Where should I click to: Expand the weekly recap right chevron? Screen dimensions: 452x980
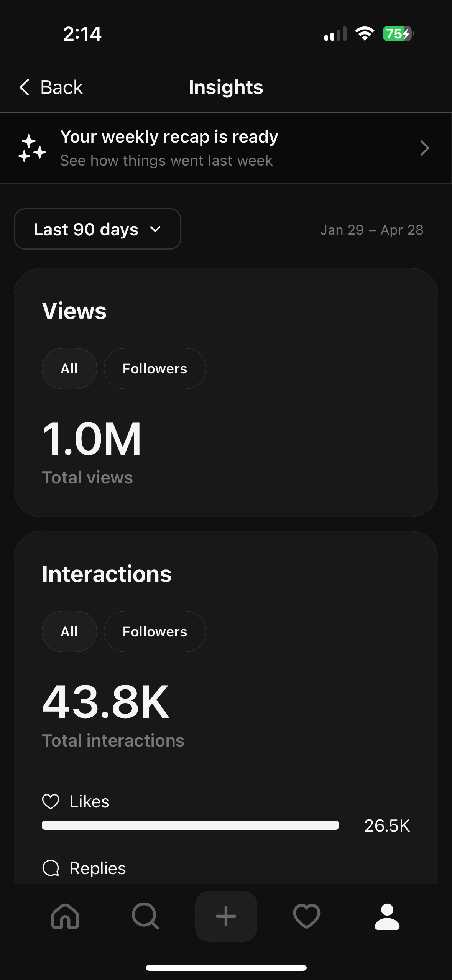click(x=424, y=148)
